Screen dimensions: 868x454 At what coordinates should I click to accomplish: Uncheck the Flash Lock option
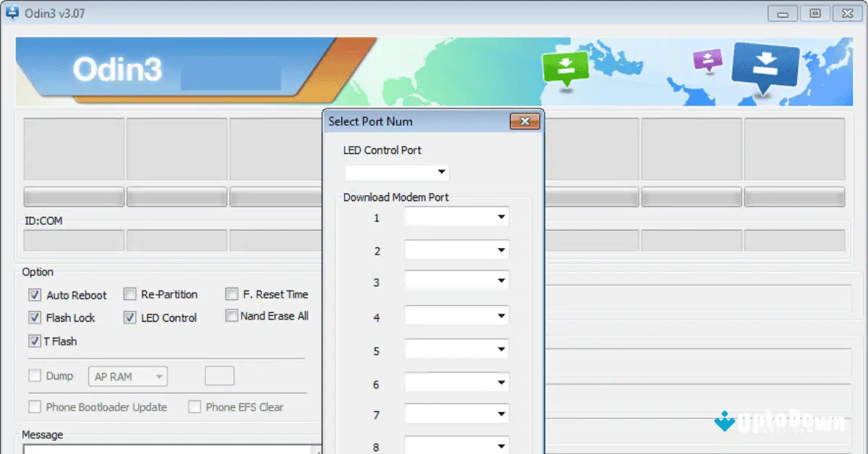[x=34, y=317]
